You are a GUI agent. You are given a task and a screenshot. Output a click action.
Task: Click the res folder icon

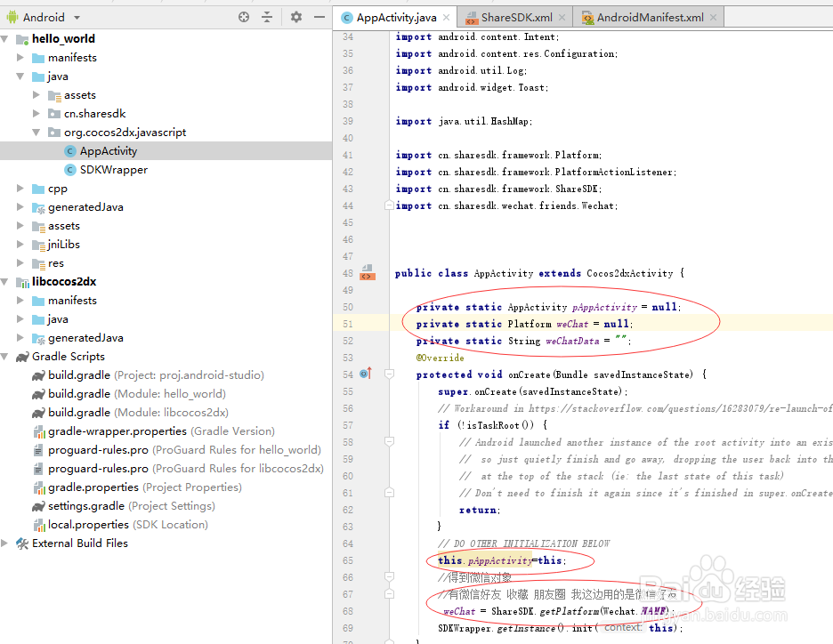(38, 263)
